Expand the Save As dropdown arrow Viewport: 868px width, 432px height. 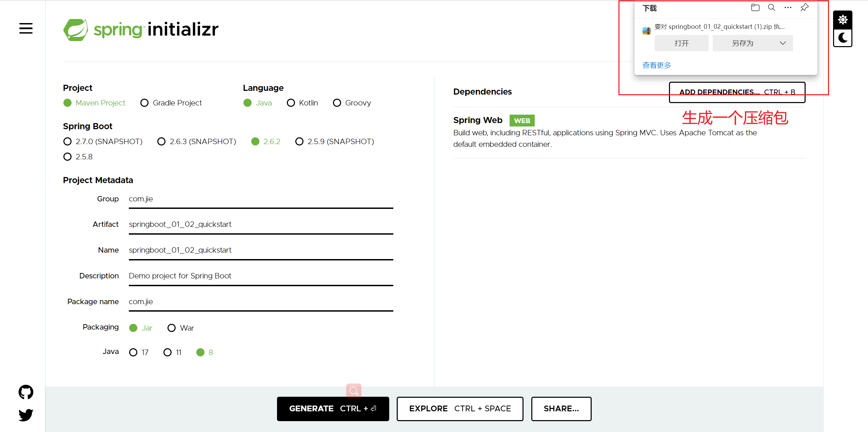(783, 43)
